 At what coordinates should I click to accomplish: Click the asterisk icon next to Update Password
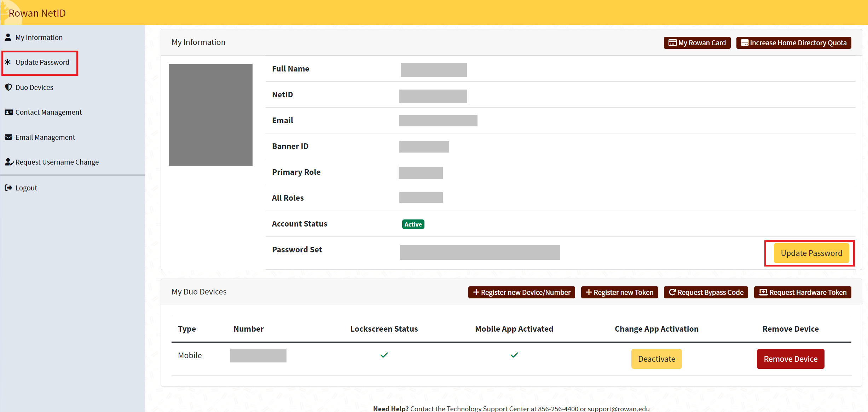8,62
